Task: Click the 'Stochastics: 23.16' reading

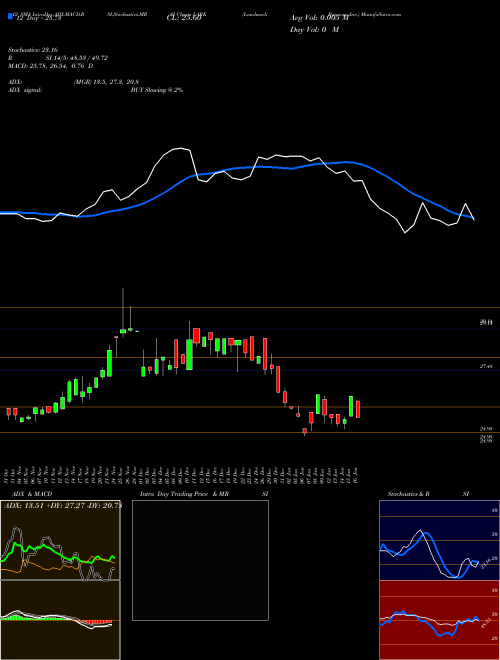Action: coord(32,50)
